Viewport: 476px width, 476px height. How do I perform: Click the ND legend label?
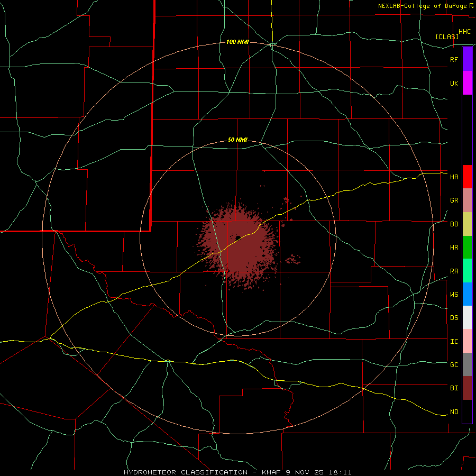point(454,411)
